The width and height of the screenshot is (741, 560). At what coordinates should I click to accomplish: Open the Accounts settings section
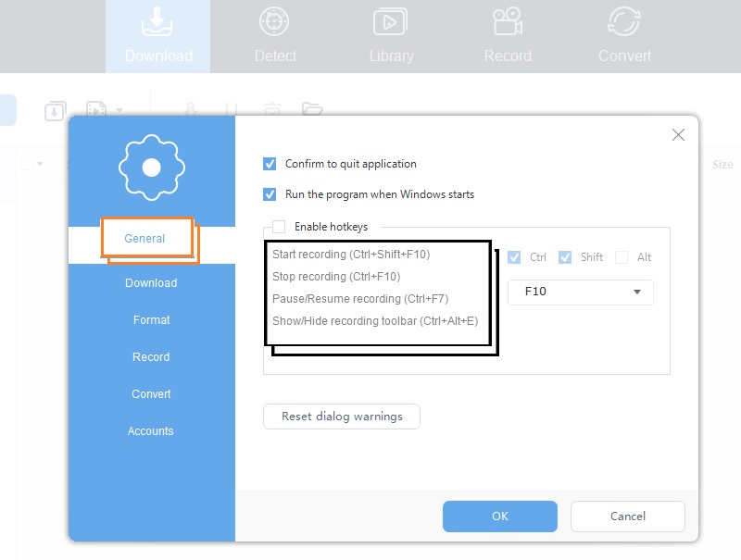coord(150,431)
